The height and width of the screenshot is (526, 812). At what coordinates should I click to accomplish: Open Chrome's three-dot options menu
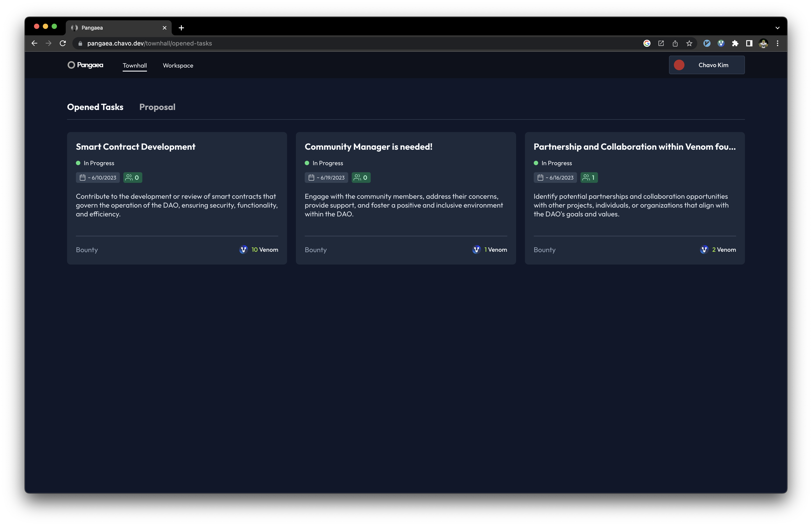777,43
